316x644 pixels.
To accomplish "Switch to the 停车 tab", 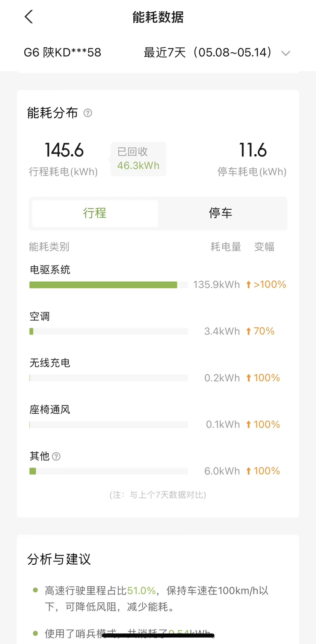I will [220, 213].
